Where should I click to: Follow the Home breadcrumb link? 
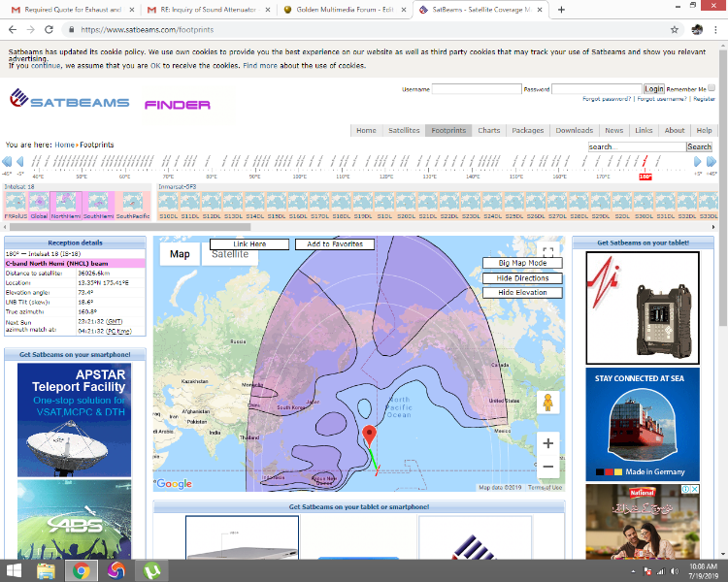(x=64, y=145)
